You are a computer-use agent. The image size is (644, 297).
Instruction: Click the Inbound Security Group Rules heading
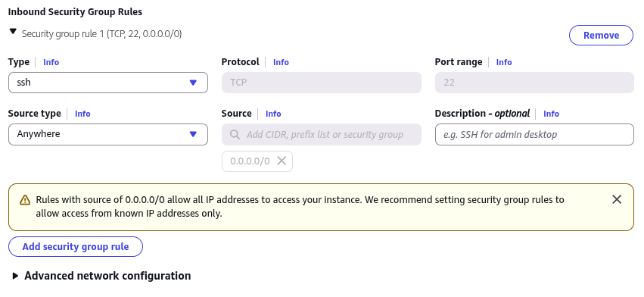pyautogui.click(x=75, y=12)
